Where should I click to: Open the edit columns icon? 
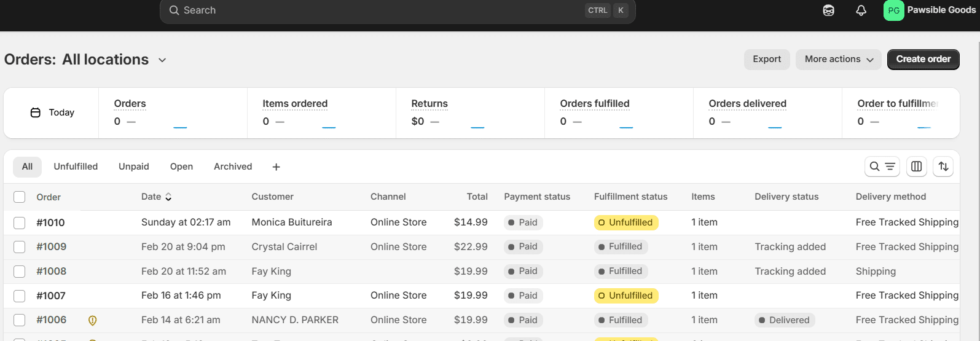[916, 167]
